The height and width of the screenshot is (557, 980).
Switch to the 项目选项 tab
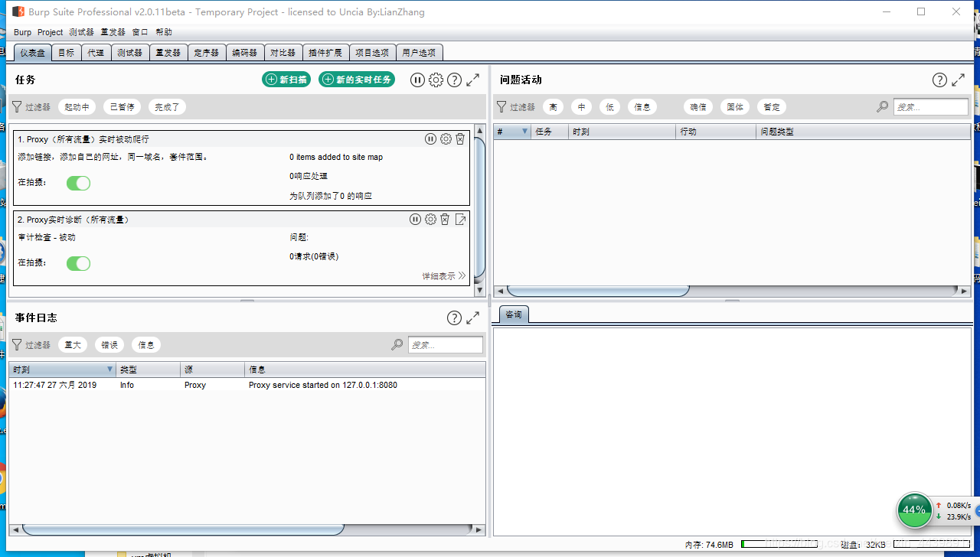[372, 53]
